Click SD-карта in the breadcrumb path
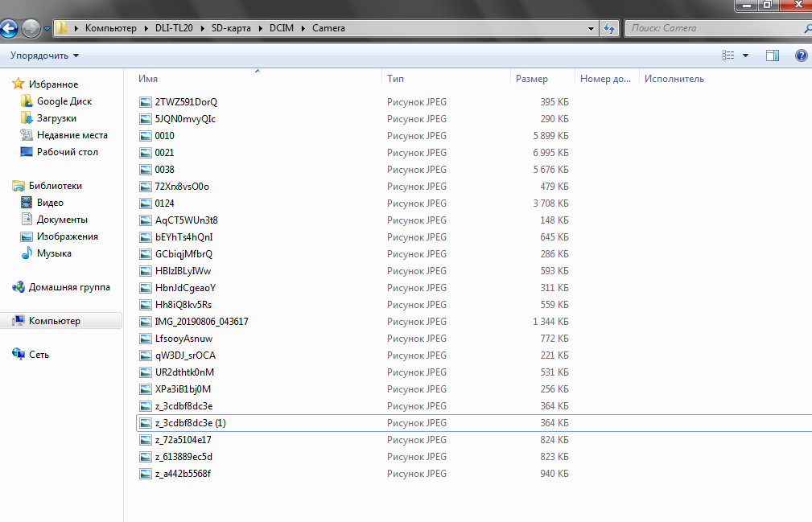 [x=229, y=28]
